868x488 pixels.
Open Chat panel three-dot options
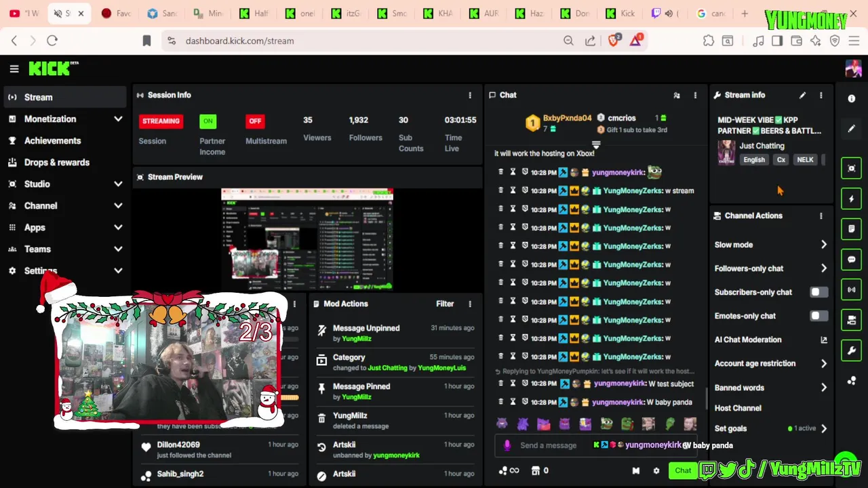[695, 96]
